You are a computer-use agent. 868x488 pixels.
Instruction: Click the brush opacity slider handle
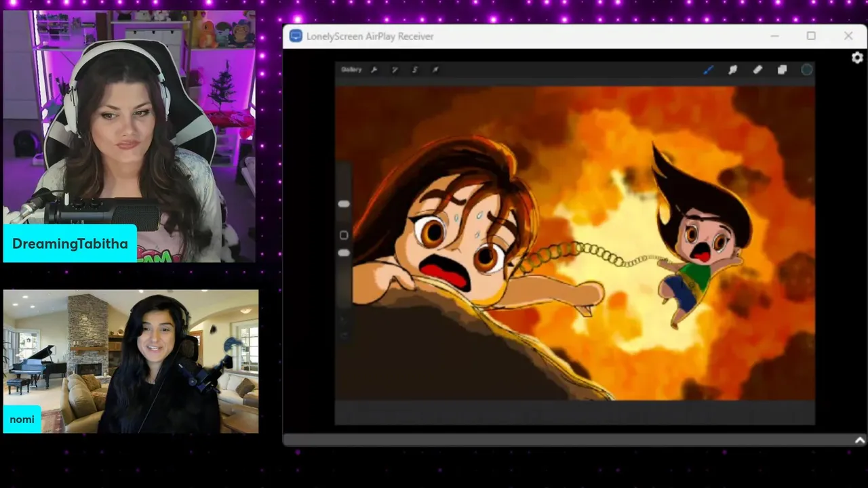[344, 253]
